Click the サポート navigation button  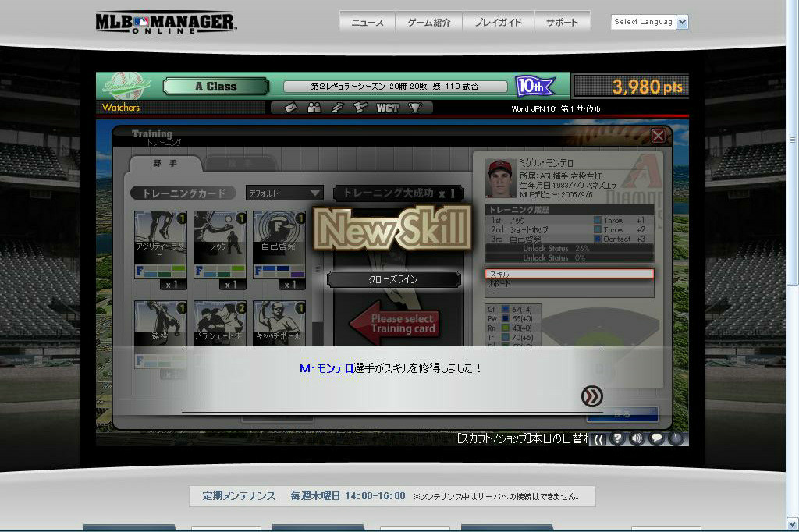[562, 23]
